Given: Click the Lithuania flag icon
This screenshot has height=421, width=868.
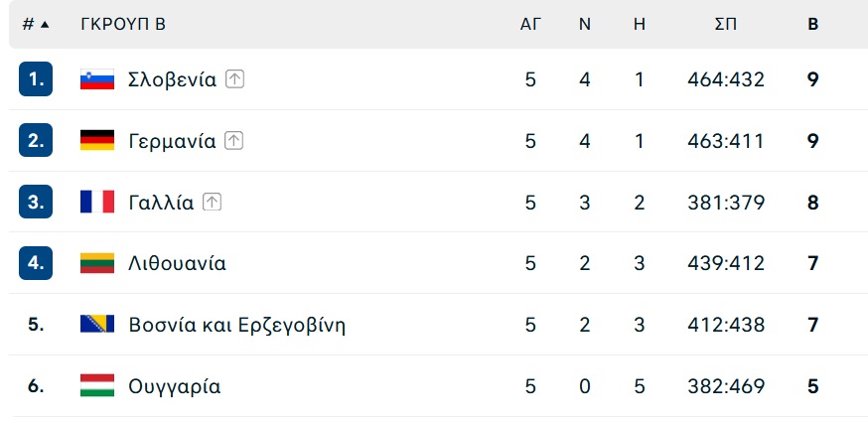Looking at the screenshot, I should (x=97, y=263).
